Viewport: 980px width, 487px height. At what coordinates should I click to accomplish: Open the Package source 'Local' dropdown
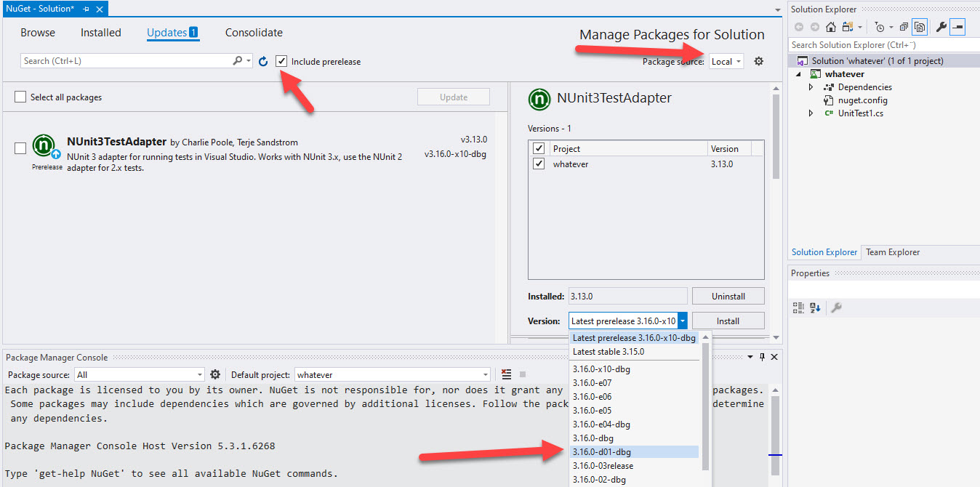(726, 62)
